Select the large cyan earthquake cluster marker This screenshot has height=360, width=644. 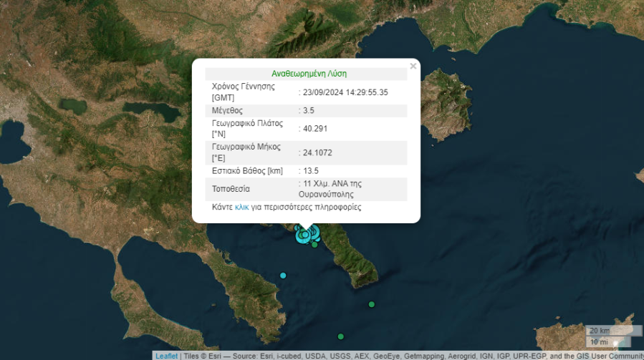point(305,234)
